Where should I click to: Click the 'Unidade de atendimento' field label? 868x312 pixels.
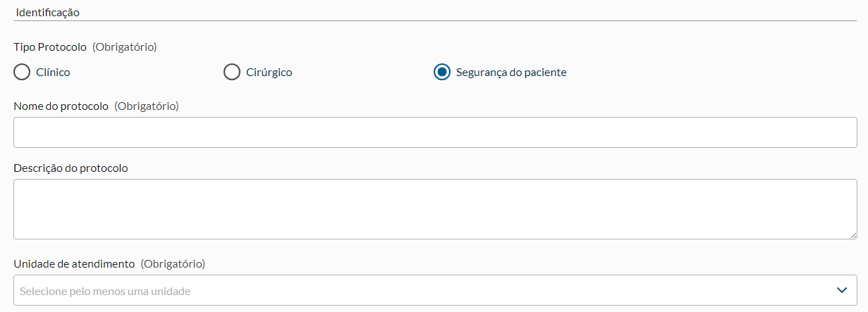74,263
